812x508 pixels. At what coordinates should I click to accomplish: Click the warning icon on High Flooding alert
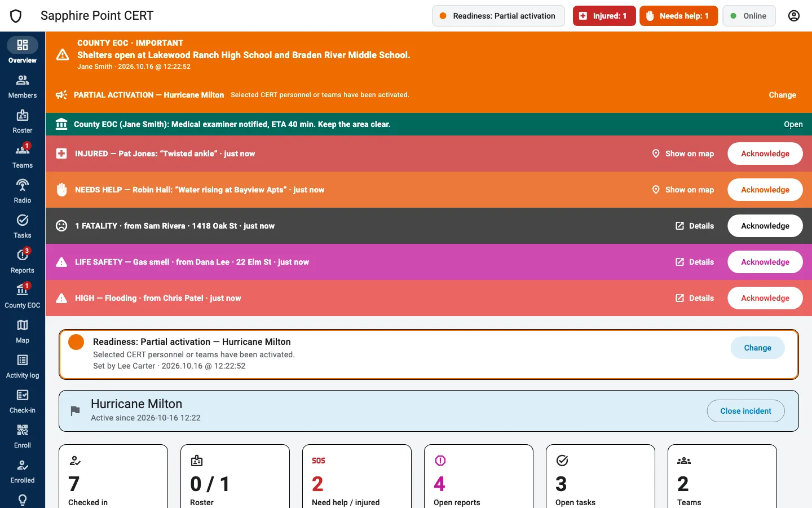pyautogui.click(x=61, y=298)
